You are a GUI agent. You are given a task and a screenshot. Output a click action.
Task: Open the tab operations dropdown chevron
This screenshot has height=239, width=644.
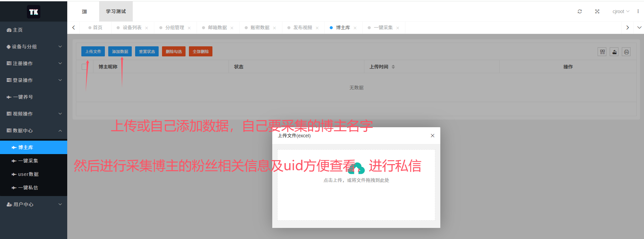639,28
